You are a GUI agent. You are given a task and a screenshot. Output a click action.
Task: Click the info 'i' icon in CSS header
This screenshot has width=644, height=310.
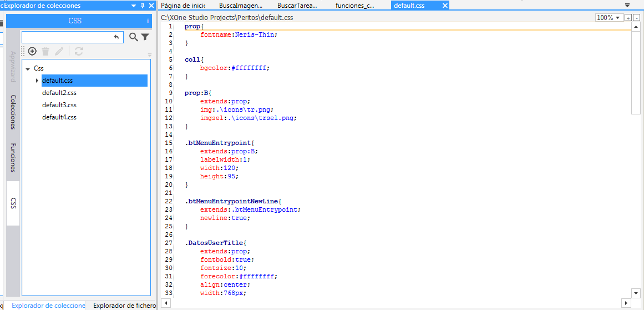click(148, 21)
